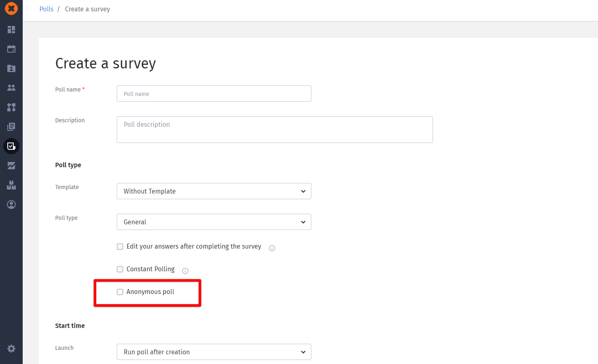
Task: Click info icon beside Constant Polling
Action: coord(185,271)
